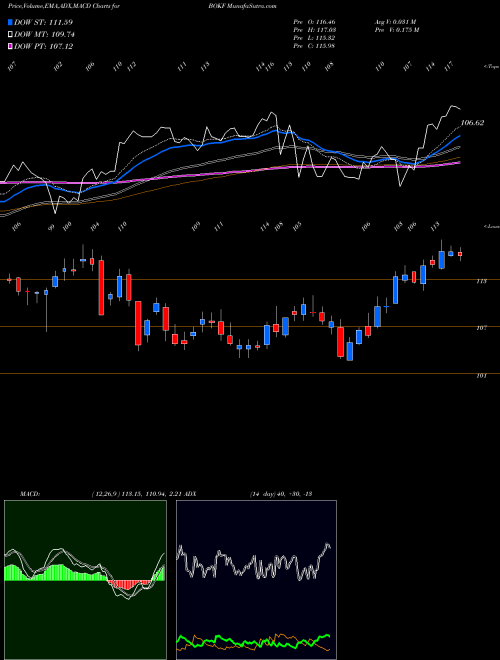Click the '<Tops' label beside the tops row

click(491, 67)
